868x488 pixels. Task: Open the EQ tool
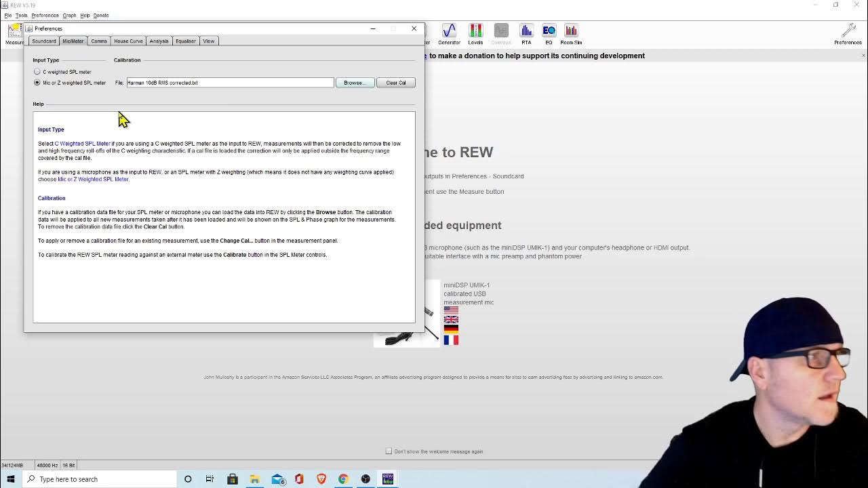(549, 34)
